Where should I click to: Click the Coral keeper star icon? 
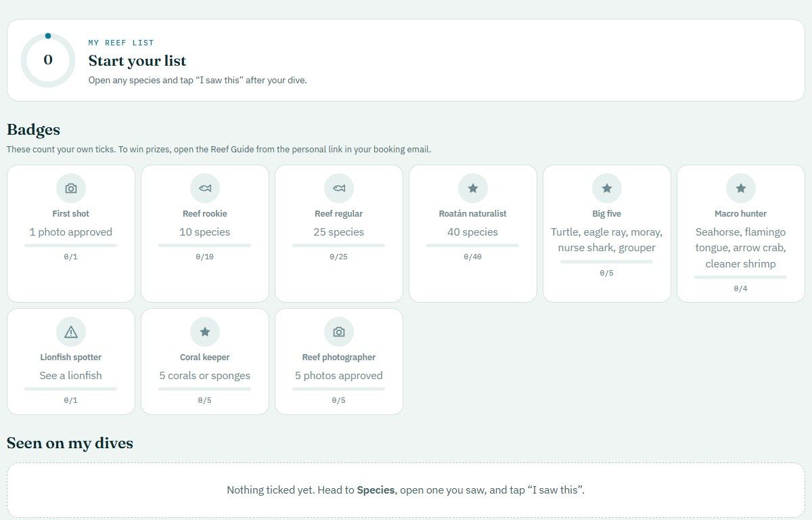coord(205,332)
